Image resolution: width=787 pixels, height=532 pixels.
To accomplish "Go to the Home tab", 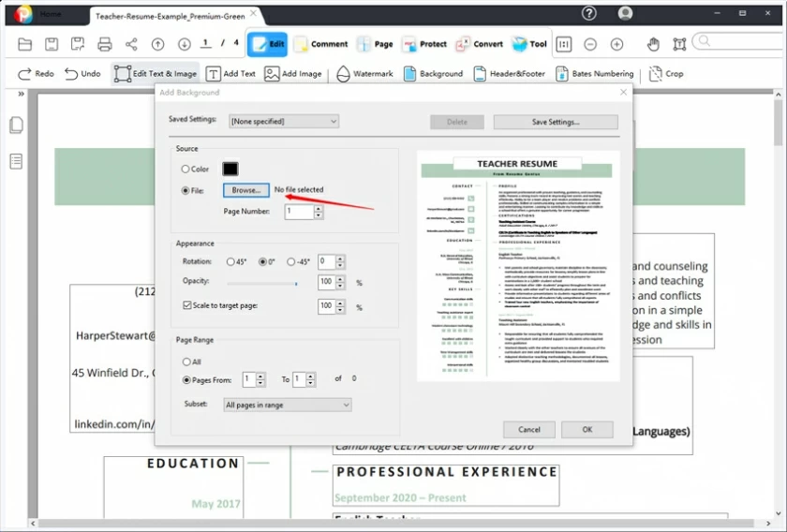I will pyautogui.click(x=51, y=14).
